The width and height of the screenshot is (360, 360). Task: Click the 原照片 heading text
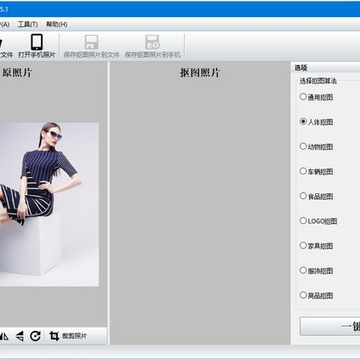click(x=17, y=73)
